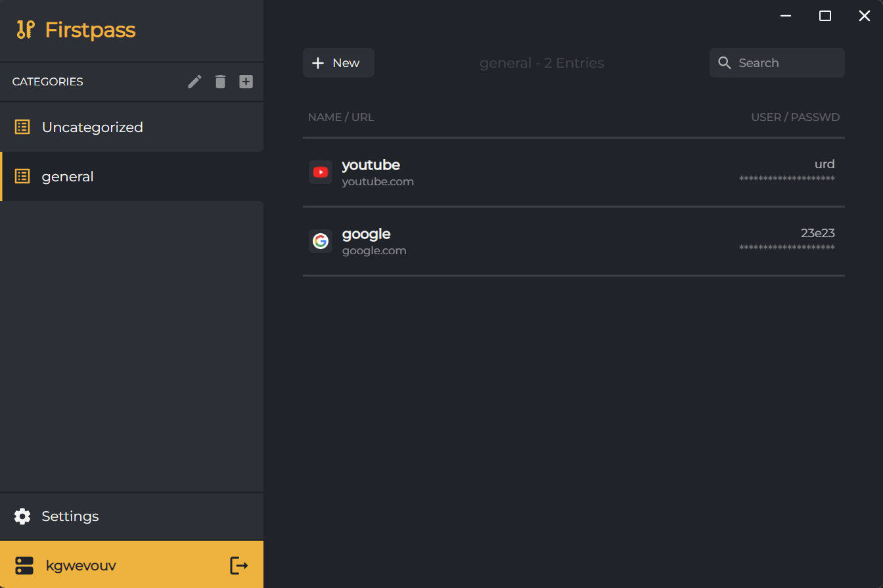This screenshot has height=588, width=883.
Task: Select the Uncategorized category
Action: 93,127
